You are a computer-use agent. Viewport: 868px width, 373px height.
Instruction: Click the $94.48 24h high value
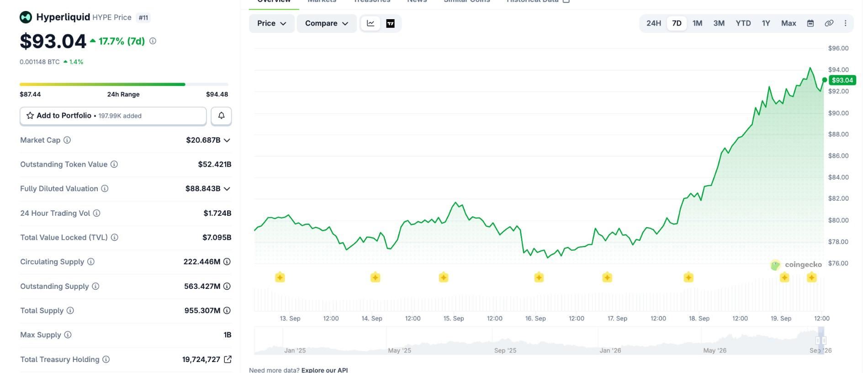(217, 94)
